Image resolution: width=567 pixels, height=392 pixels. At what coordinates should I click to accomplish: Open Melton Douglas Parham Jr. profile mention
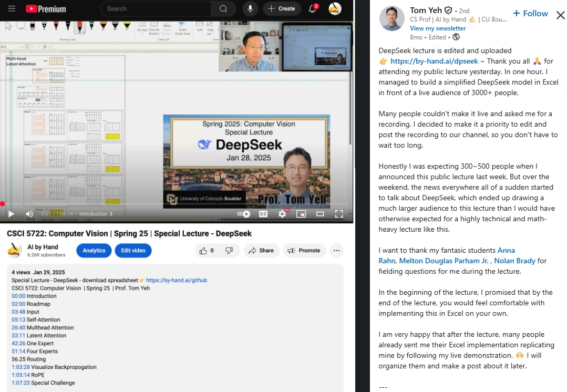(444, 261)
